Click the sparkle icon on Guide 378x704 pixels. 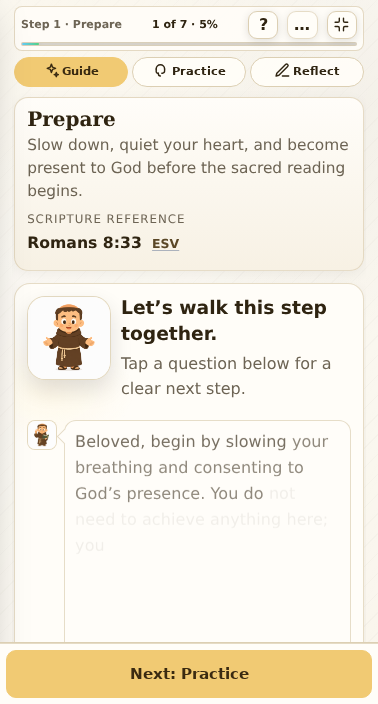coord(53,70)
